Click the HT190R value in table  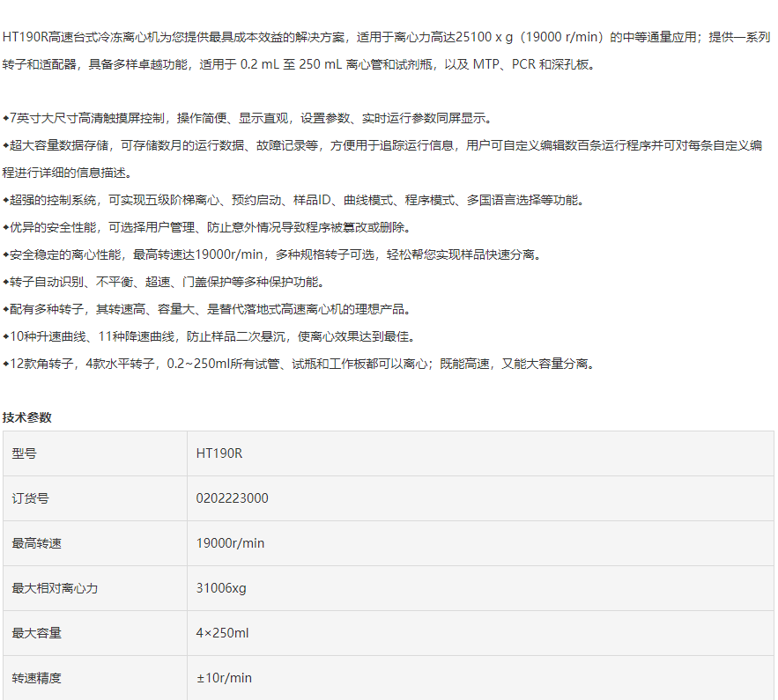coord(219,453)
